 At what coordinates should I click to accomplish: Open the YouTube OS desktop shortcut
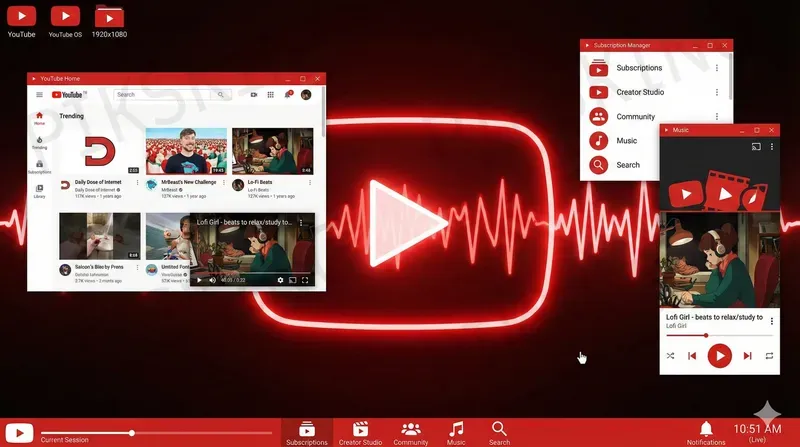65,21
